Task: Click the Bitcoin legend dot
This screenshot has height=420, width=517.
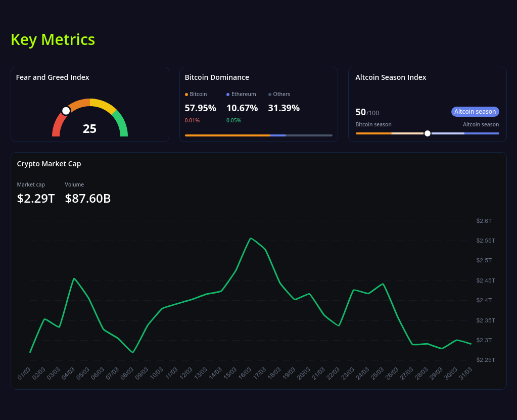Action: [187, 94]
